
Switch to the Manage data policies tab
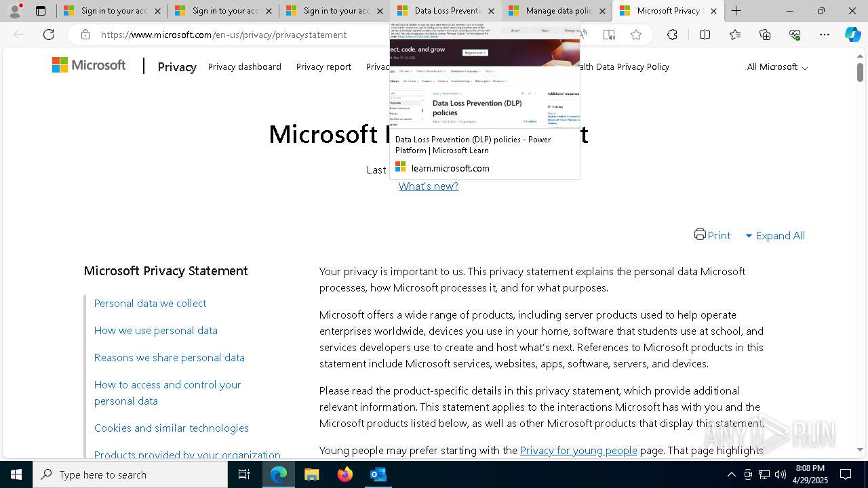557,11
